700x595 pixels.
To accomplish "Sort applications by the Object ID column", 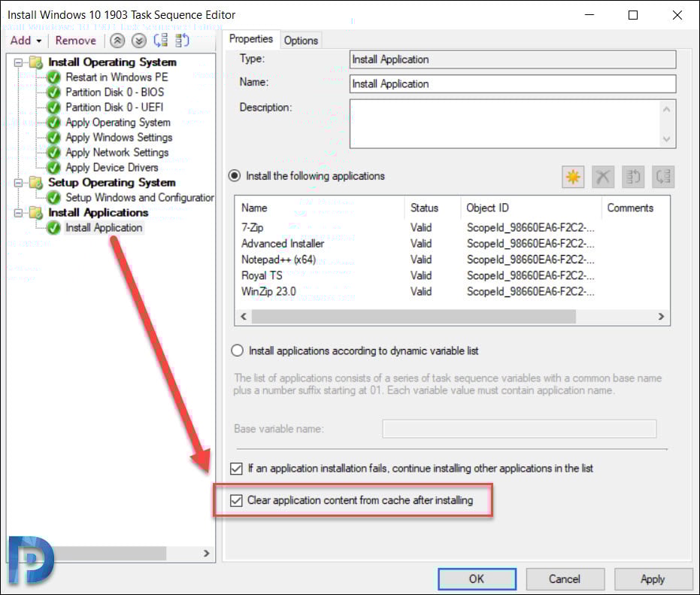I will click(531, 208).
